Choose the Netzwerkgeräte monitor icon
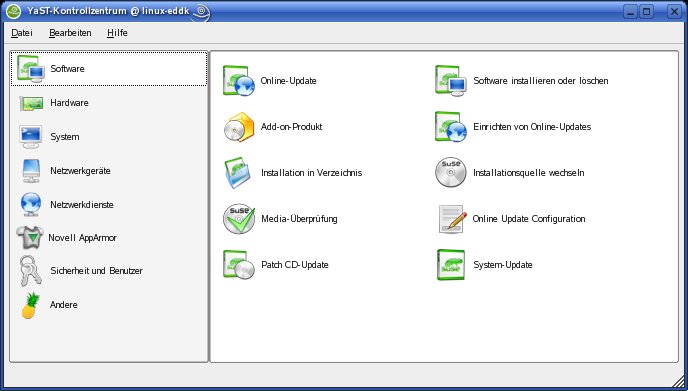Screen dimensions: 688x391 [31, 171]
